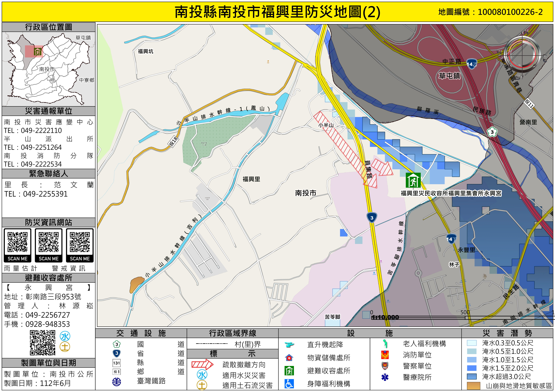Click the national highway 3 flower marker on map

(492, 132)
